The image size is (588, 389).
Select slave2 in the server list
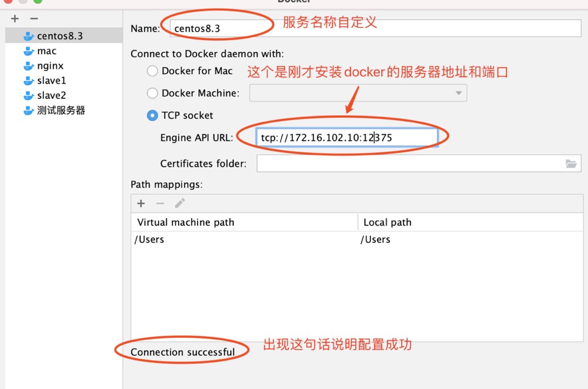pyautogui.click(x=51, y=95)
